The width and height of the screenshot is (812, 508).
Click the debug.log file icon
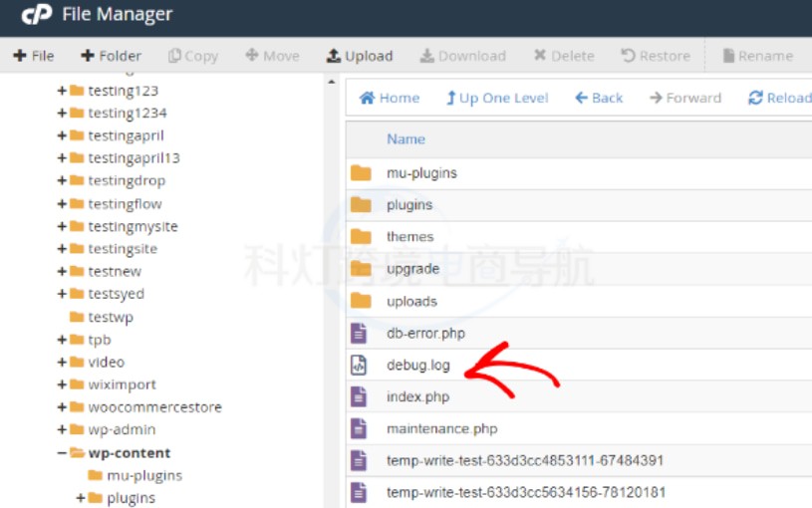[360, 365]
